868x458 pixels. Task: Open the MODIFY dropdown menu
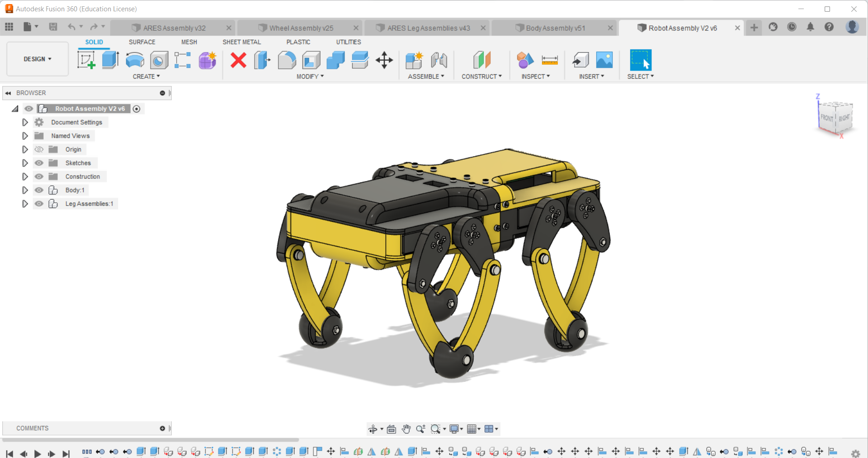click(311, 76)
